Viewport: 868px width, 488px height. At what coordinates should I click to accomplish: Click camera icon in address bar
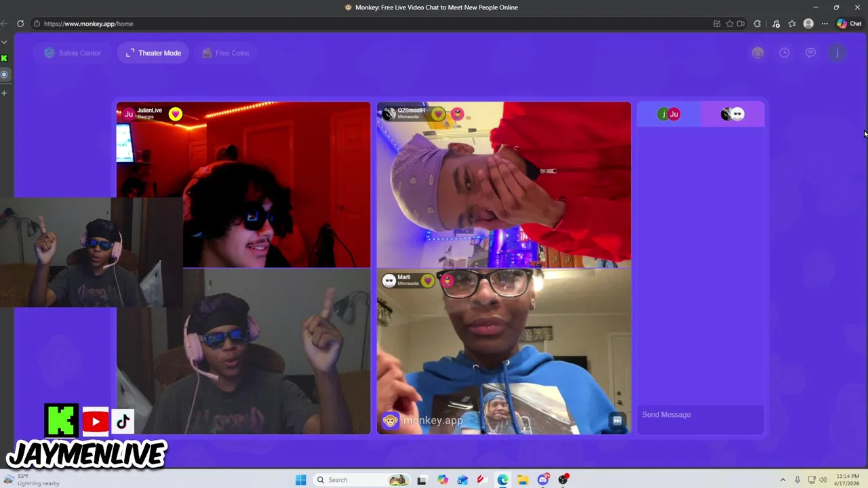[741, 24]
